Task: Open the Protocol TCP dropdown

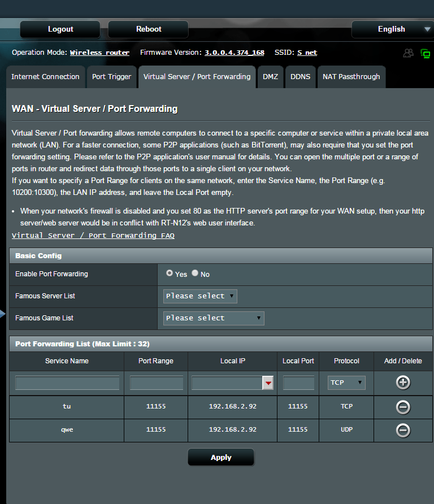Action: tap(346, 383)
